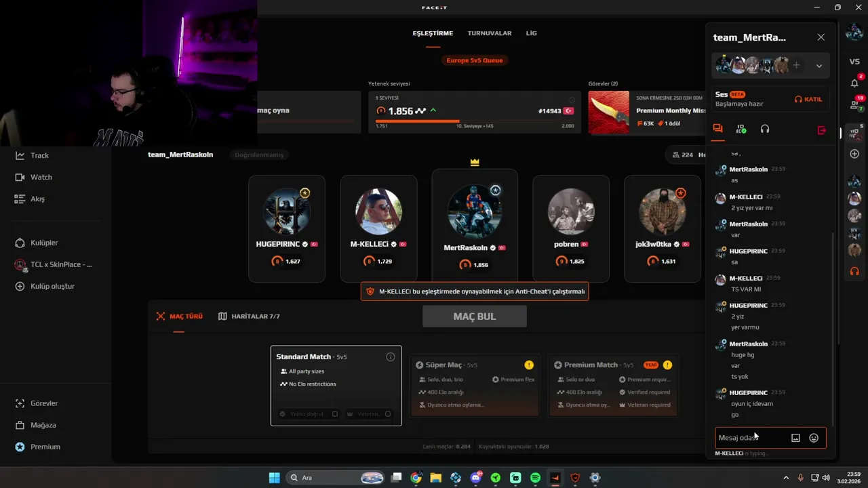The image size is (868, 488).
Task: Select Süper Maç card
Action: pos(475,385)
